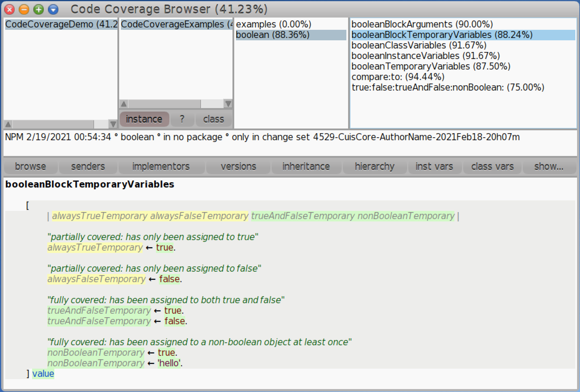Click left arrow of package list scrollbar
Viewport: 580px width, 392px height.
pos(8,124)
